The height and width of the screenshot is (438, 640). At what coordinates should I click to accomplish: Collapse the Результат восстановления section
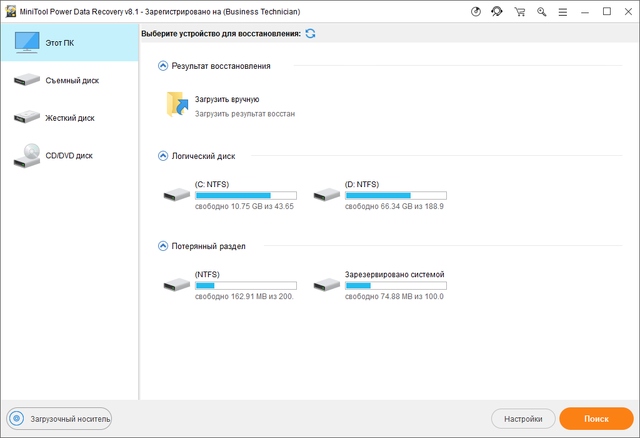163,66
